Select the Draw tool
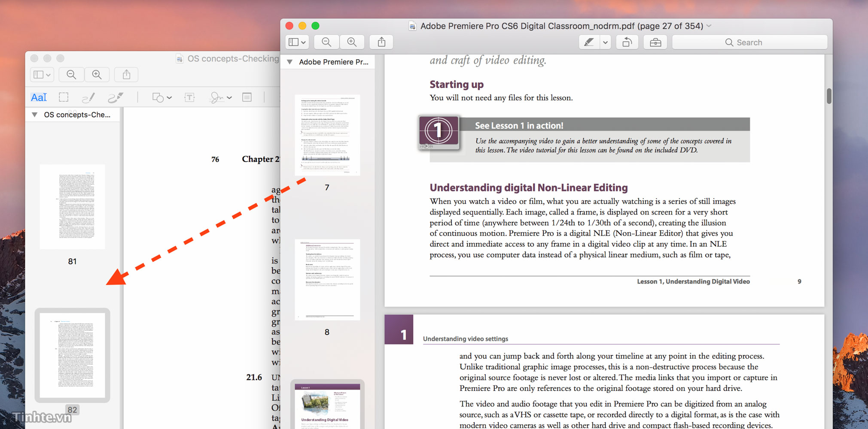This screenshot has height=429, width=868. pos(115,97)
